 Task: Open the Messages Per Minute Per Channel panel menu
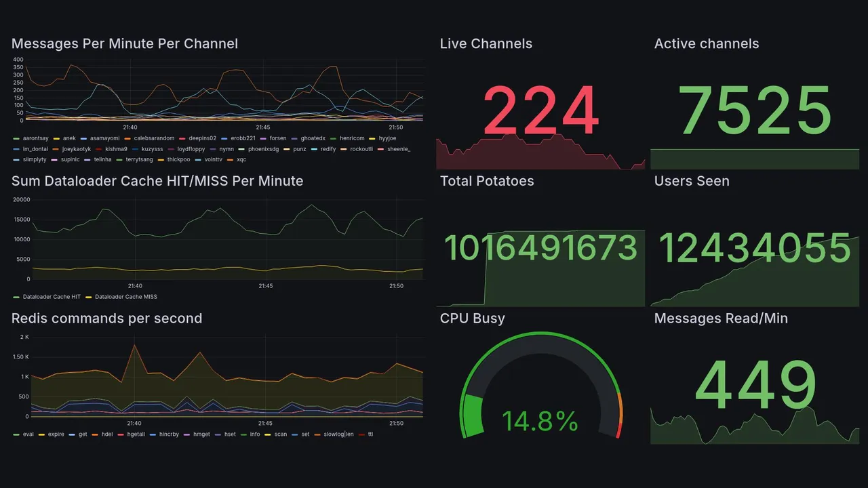pos(125,43)
